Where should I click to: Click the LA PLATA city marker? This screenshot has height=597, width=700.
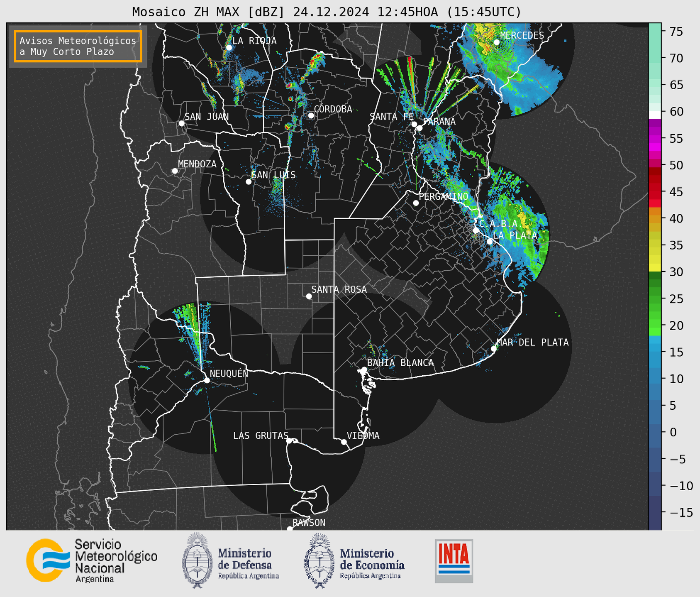490,242
